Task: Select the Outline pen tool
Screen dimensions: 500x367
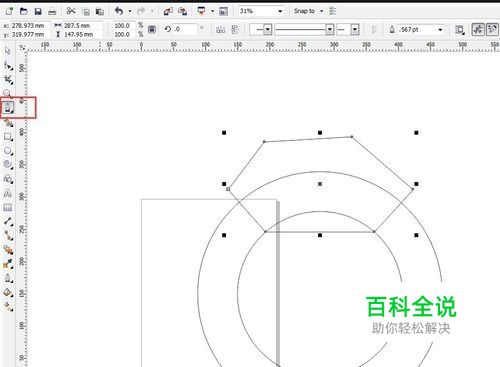Action: 8,278
